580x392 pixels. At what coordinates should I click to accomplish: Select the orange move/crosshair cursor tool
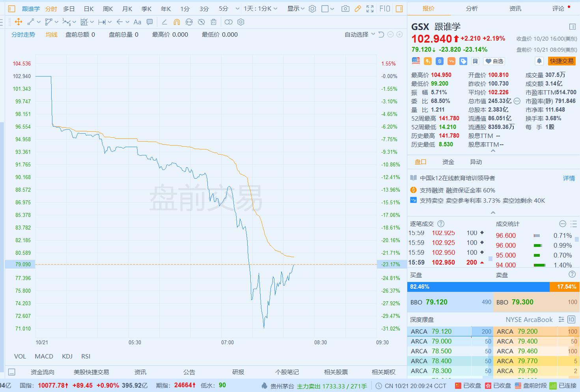19,22
